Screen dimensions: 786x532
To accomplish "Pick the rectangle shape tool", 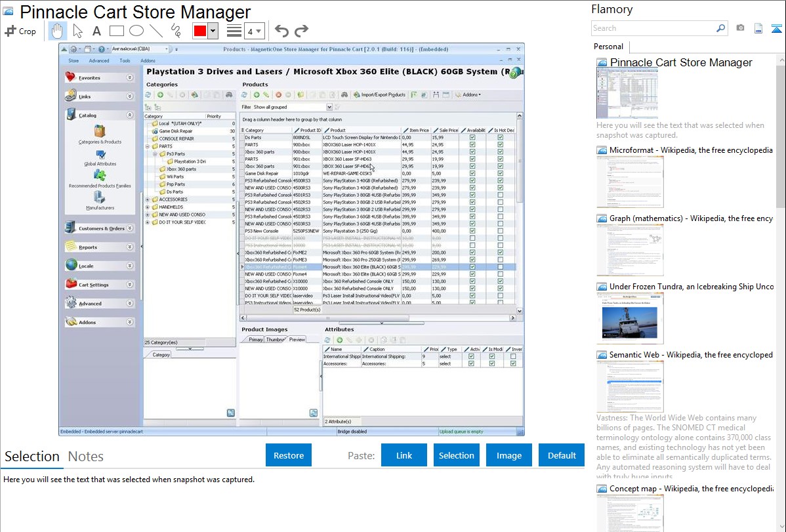I will 116,31.
